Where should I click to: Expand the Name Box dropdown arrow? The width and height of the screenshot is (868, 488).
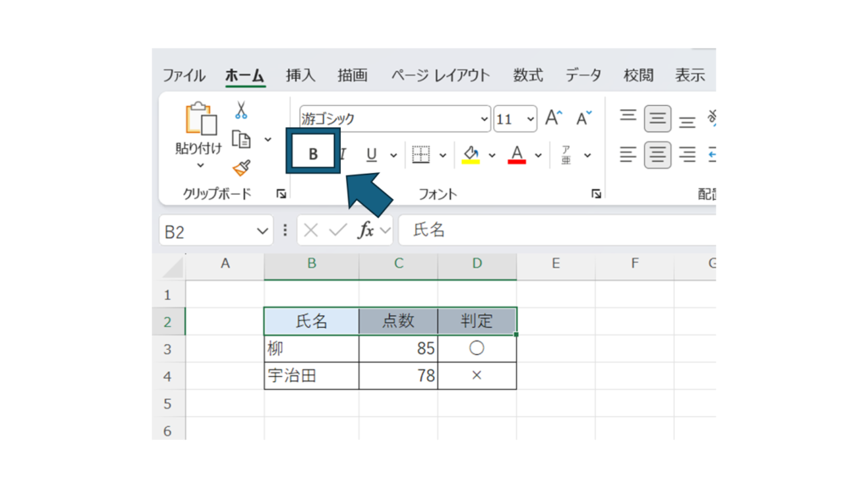coord(262,231)
